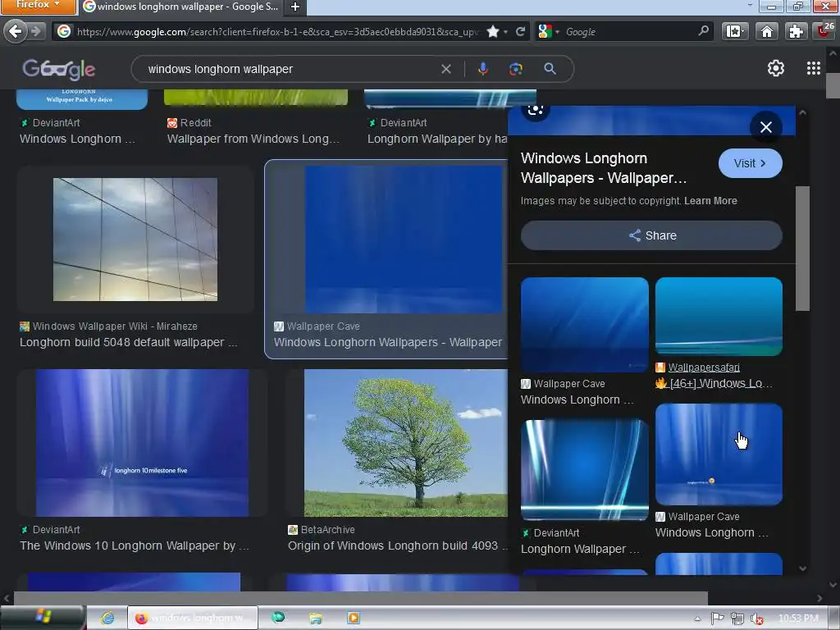Click the page vertical scrollbar thumb
This screenshot has height=630, width=840.
click(833, 85)
